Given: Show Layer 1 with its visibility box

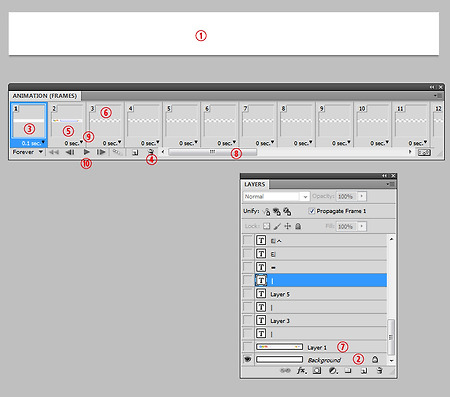Looking at the screenshot, I should click(248, 347).
